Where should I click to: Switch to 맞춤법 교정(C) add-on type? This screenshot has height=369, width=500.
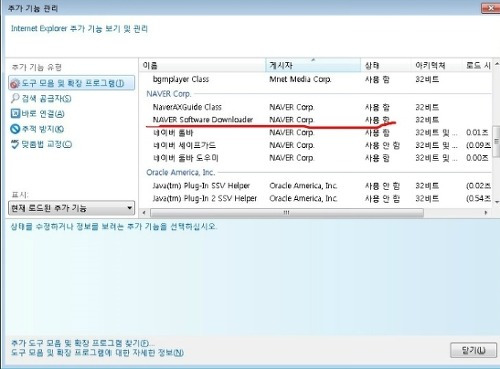point(47,144)
